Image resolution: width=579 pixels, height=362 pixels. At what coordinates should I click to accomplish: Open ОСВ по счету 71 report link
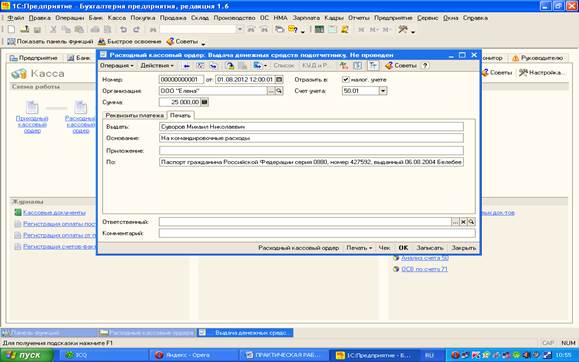click(424, 269)
